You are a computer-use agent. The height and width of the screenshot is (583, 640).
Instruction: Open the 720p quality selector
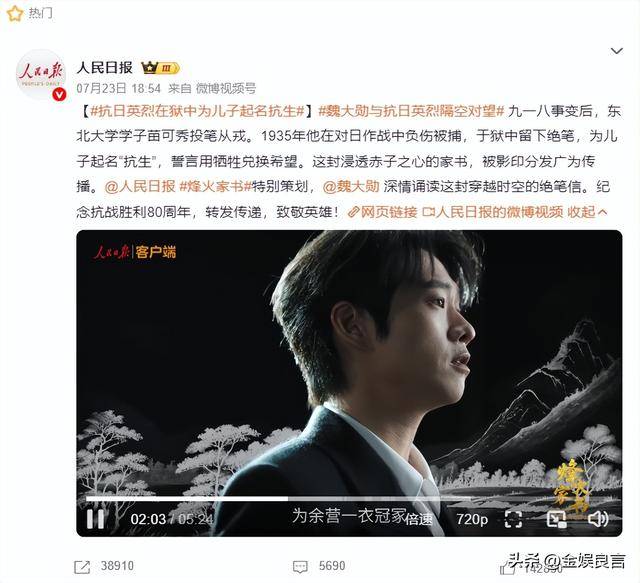(472, 519)
